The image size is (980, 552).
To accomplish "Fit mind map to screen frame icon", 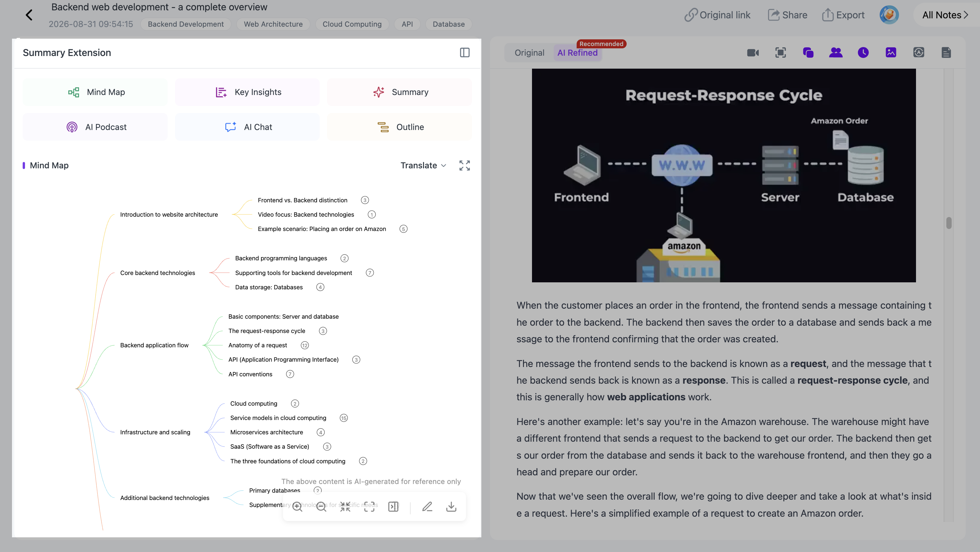I will pyautogui.click(x=369, y=507).
